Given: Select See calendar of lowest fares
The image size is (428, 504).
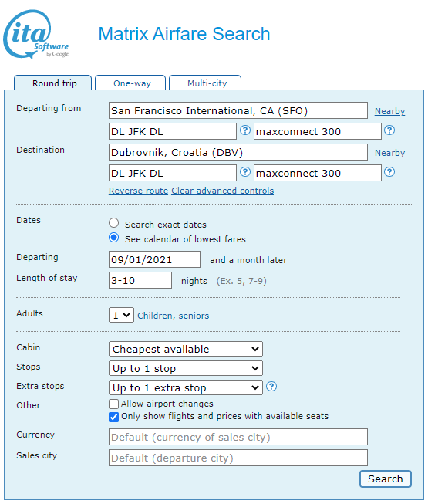Looking at the screenshot, I should (x=113, y=238).
